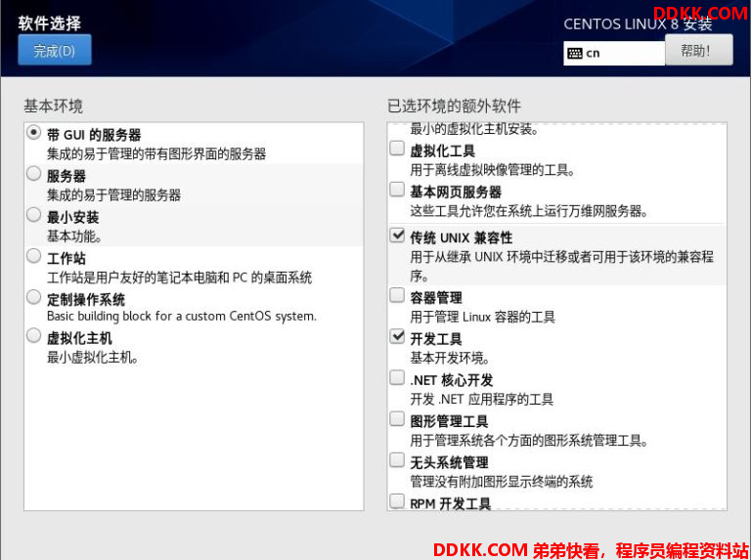The width and height of the screenshot is (751, 560).
Task: Tick the 基本网页服务器 checkbox
Action: pyautogui.click(x=397, y=190)
